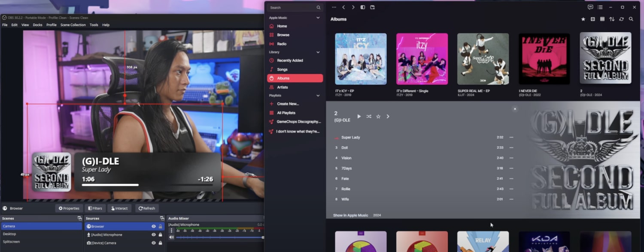Open source Filters in OBS
This screenshot has height=252, width=644.
coord(95,208)
